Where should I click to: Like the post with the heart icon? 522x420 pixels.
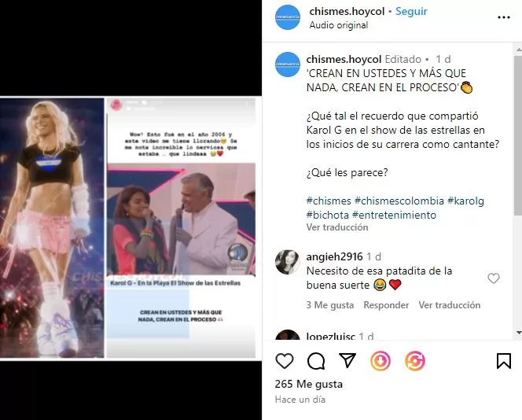[x=285, y=361]
